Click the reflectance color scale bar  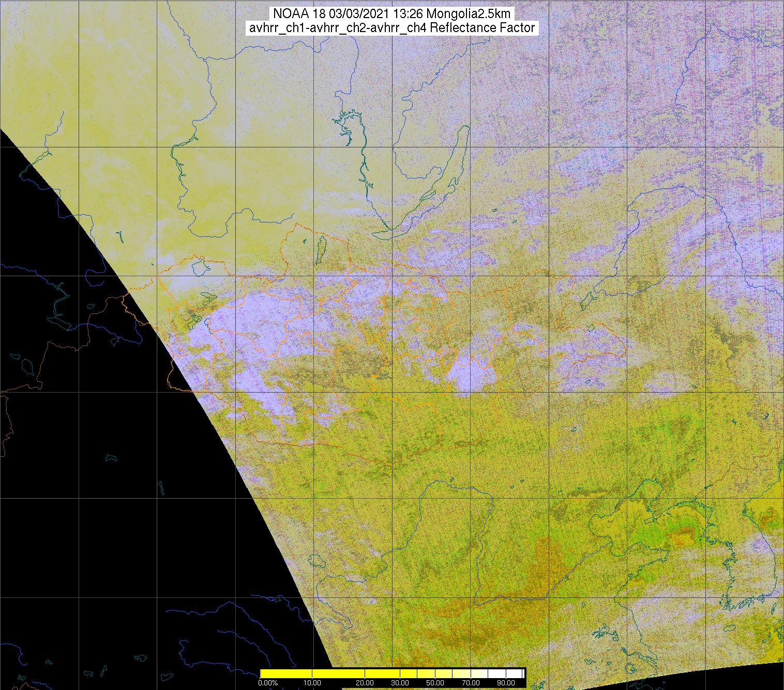tap(392, 673)
